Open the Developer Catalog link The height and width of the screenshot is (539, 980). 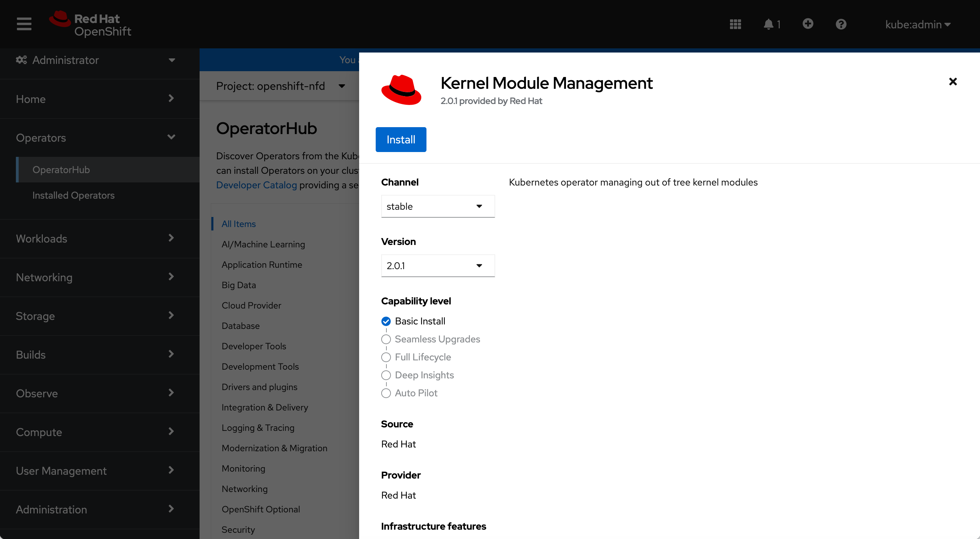tap(257, 185)
